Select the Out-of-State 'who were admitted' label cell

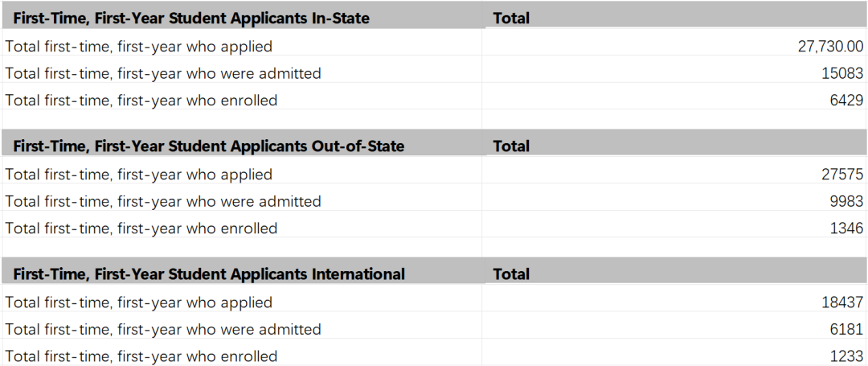click(x=242, y=201)
